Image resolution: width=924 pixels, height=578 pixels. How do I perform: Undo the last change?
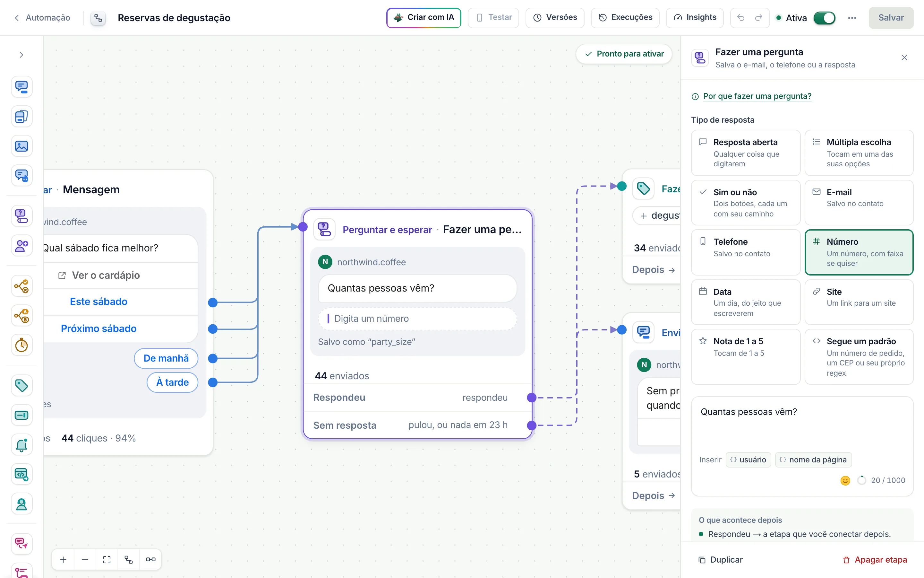pos(741,18)
